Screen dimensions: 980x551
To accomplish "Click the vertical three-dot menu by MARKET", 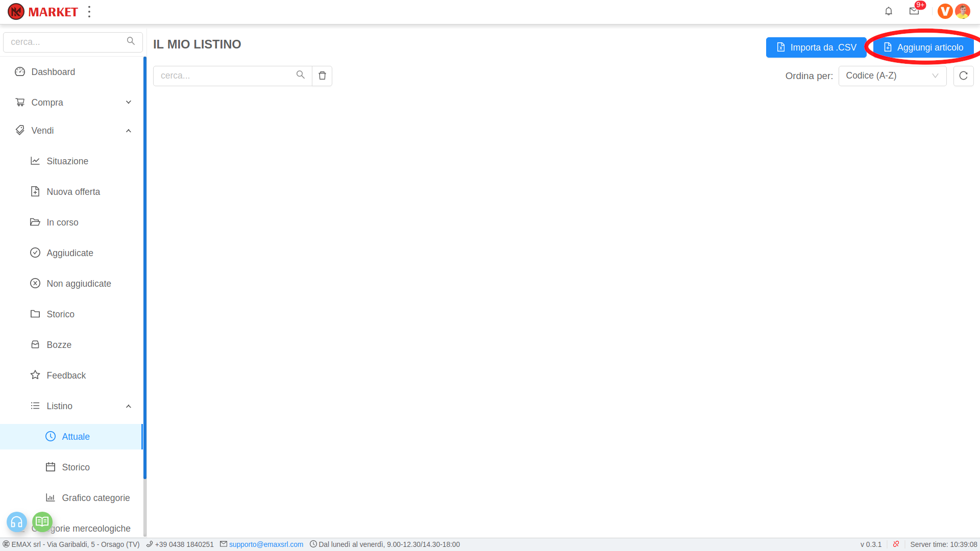I will pyautogui.click(x=89, y=12).
